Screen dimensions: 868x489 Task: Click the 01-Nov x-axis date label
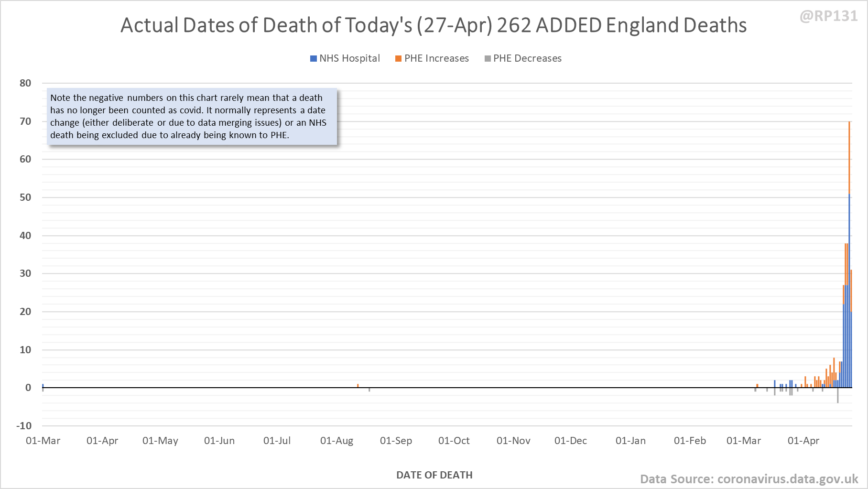pyautogui.click(x=513, y=441)
